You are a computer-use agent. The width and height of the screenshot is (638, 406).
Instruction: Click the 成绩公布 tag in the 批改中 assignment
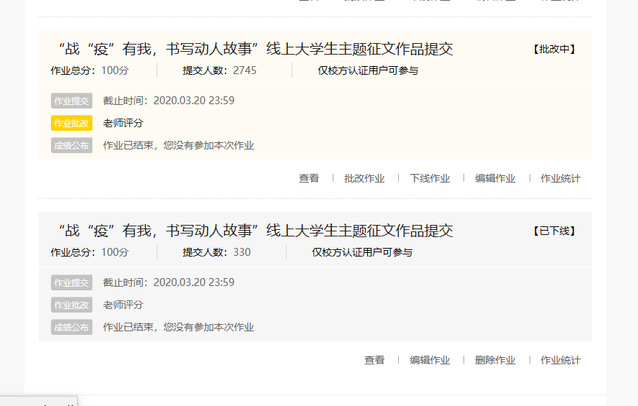[x=71, y=145]
